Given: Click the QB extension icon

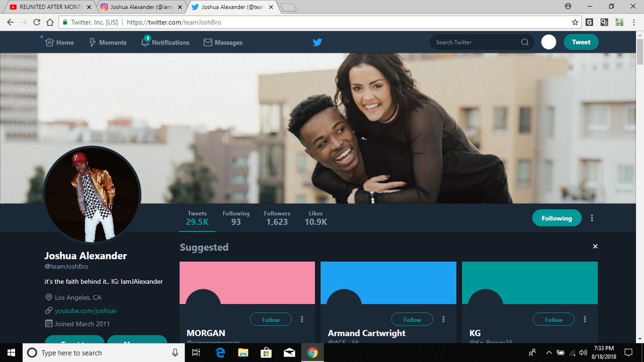Looking at the screenshot, I should [x=604, y=22].
